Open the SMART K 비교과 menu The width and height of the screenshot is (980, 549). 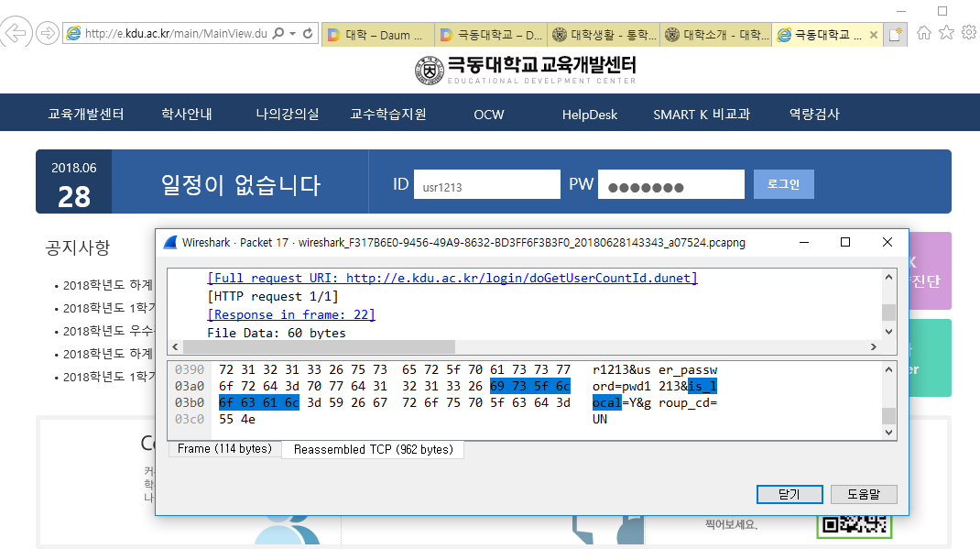click(702, 115)
